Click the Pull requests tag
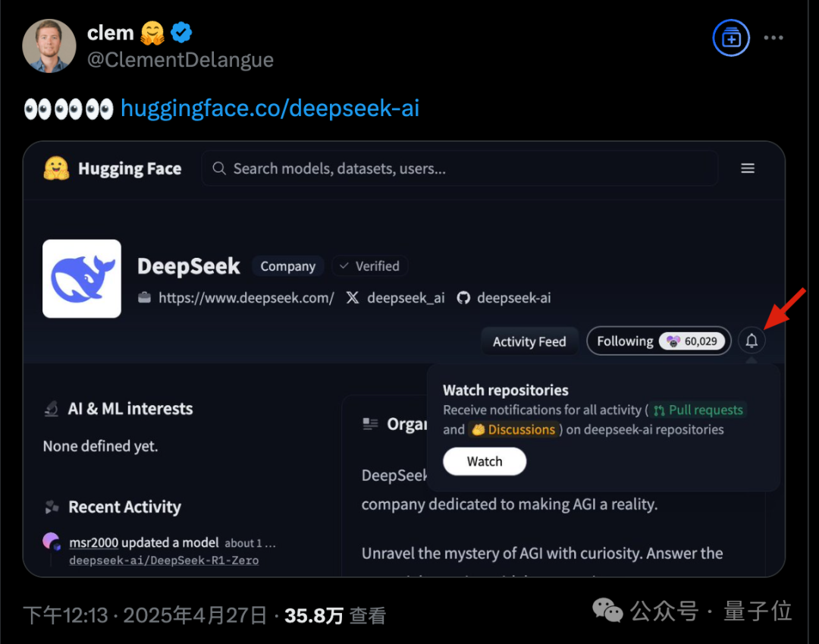This screenshot has height=644, width=819. 698,410
